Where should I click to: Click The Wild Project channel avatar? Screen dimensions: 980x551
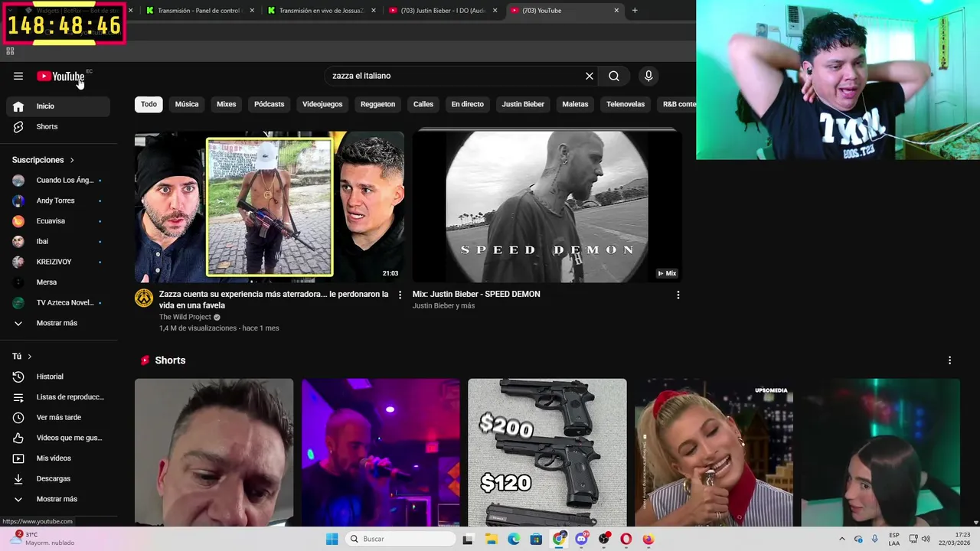144,298
